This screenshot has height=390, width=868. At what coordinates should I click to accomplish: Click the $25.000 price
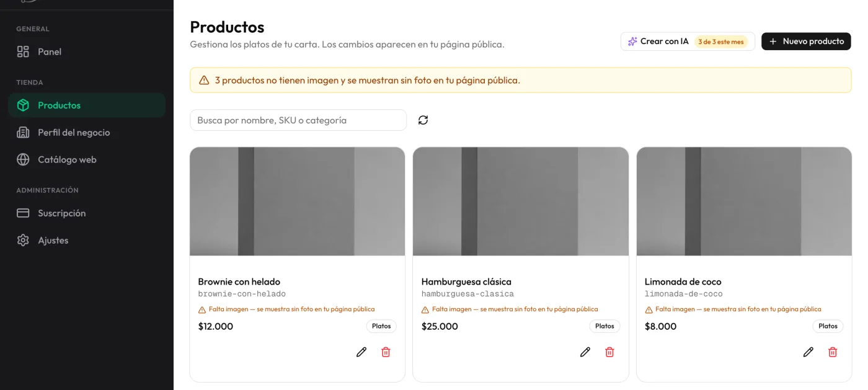pos(440,326)
